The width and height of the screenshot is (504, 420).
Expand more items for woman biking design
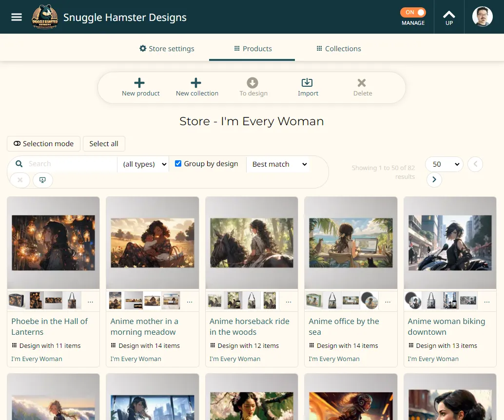[x=487, y=302]
